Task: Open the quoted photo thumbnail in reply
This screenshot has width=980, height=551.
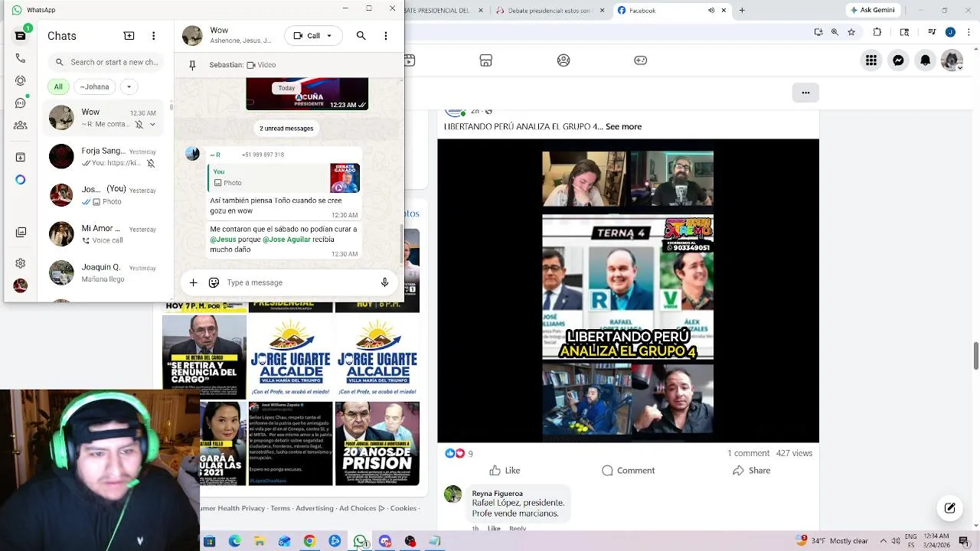Action: 345,178
